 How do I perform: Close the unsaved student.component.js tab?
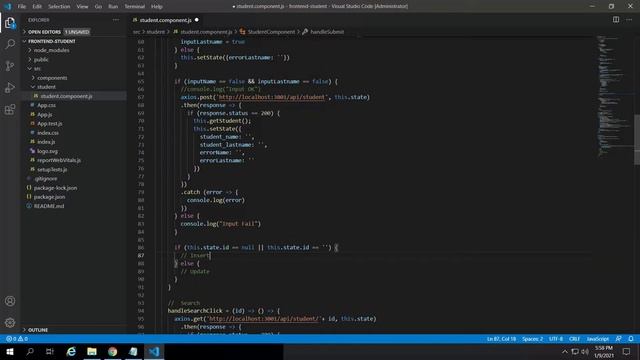click(x=197, y=20)
